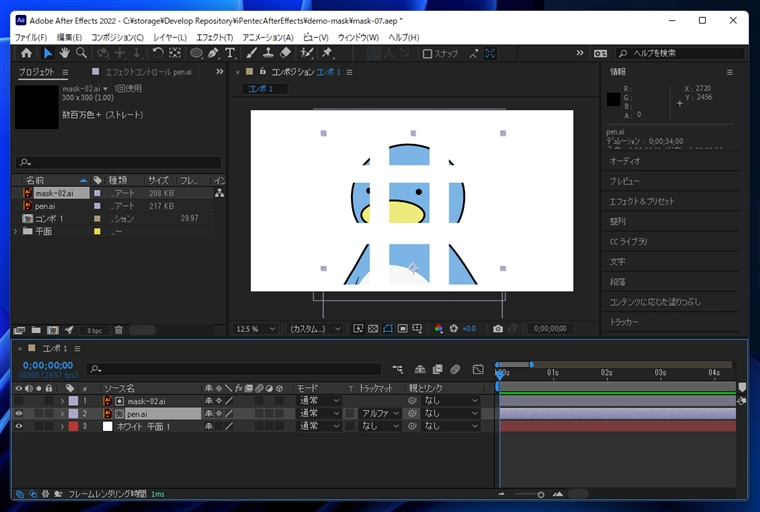Take a snapshot with the camera icon
This screenshot has width=760, height=512.
point(498,328)
